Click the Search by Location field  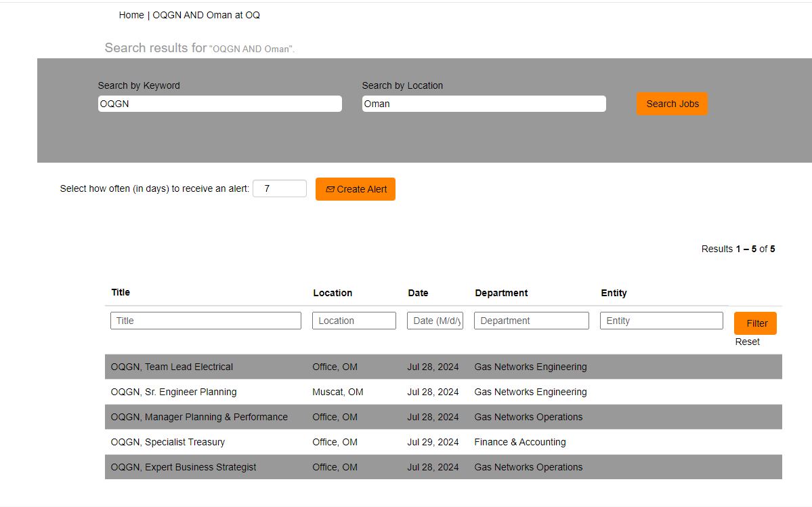484,104
